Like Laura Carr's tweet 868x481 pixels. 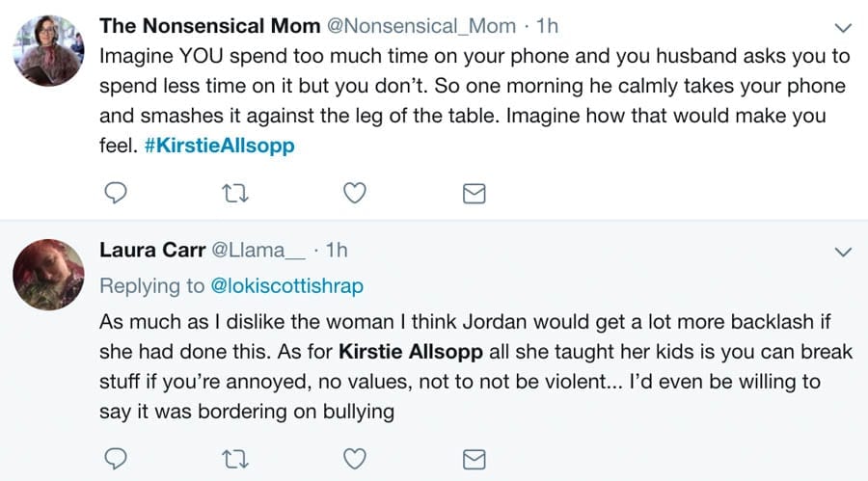pos(355,457)
